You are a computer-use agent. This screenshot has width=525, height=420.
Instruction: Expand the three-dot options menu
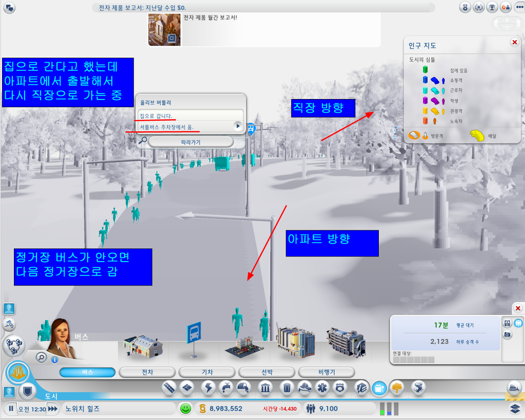pyautogui.click(x=520, y=7)
